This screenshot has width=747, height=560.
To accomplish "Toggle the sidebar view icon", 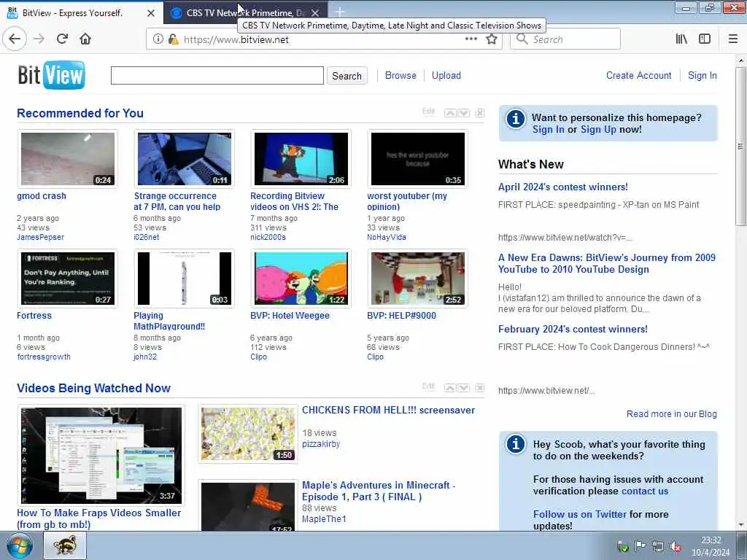I will pos(705,39).
